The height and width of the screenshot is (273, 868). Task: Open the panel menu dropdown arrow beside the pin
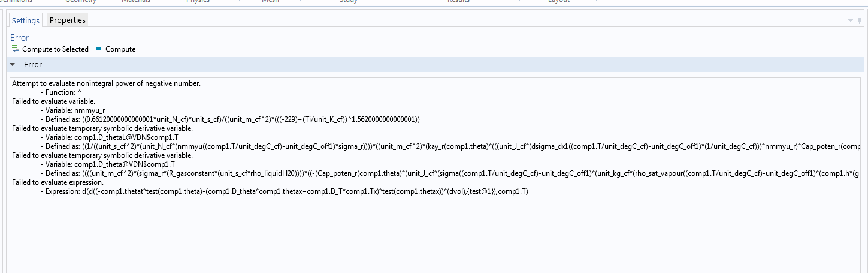click(851, 20)
